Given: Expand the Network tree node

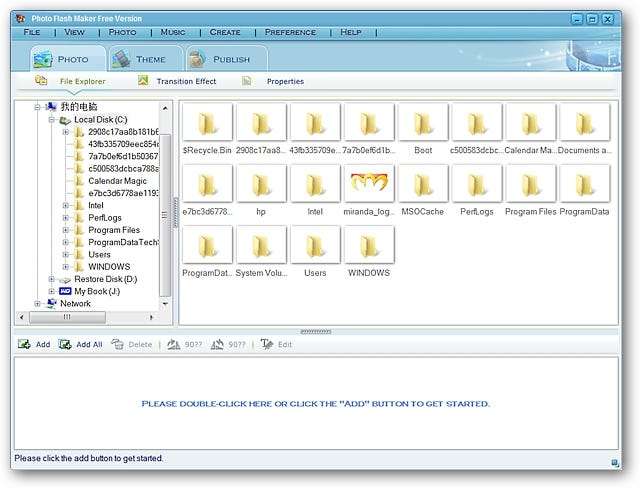Looking at the screenshot, I should click(x=37, y=304).
